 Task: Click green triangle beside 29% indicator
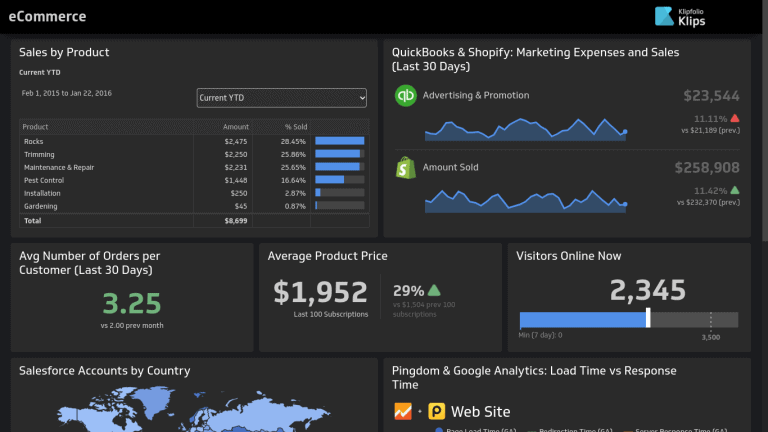pyautogui.click(x=434, y=290)
